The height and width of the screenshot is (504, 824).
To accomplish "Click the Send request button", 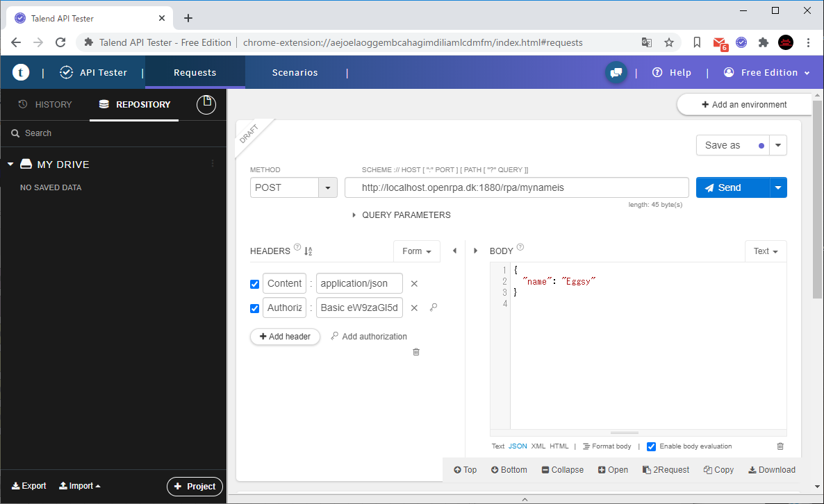I will click(732, 187).
